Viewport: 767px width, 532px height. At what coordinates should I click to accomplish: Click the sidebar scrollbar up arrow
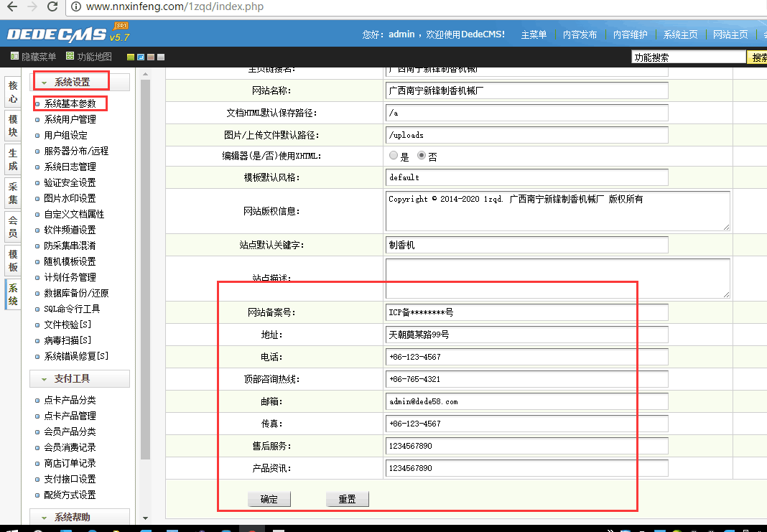click(145, 75)
